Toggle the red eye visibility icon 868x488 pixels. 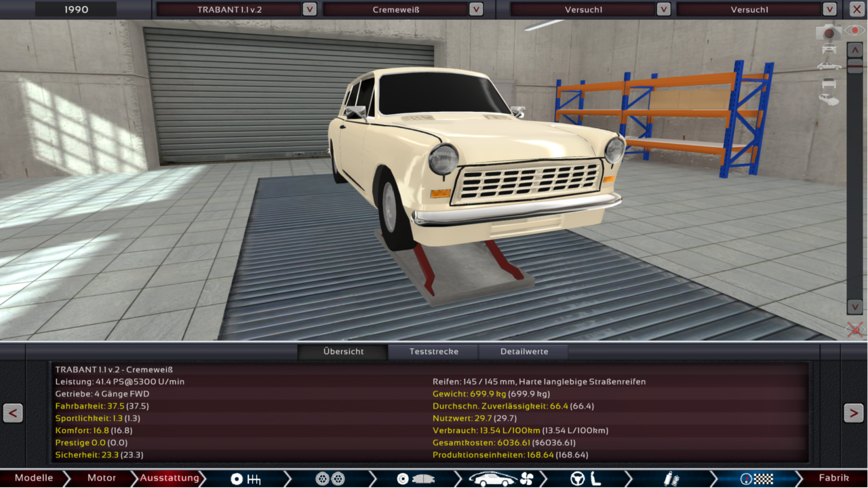click(854, 31)
